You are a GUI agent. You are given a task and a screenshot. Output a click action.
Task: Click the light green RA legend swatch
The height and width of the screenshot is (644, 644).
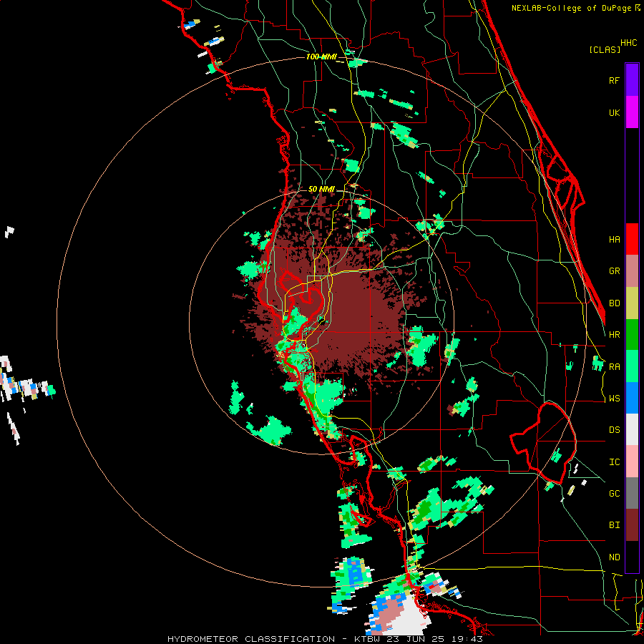coord(632,366)
